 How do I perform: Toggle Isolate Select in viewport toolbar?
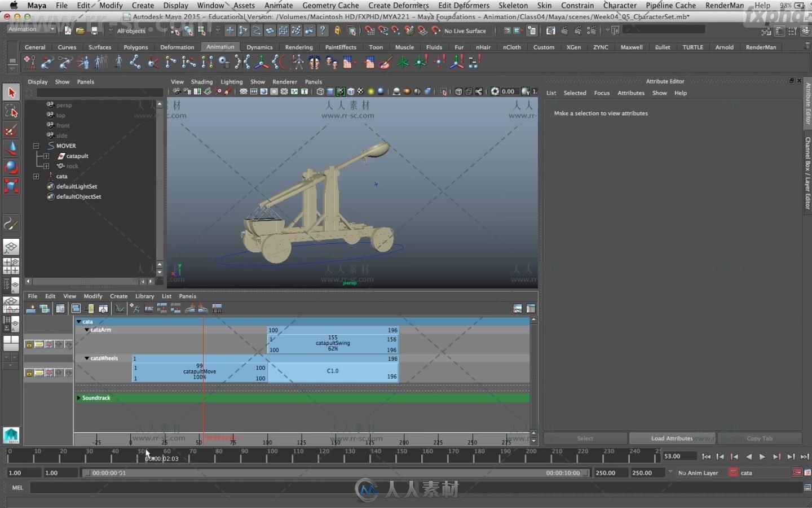(x=444, y=91)
